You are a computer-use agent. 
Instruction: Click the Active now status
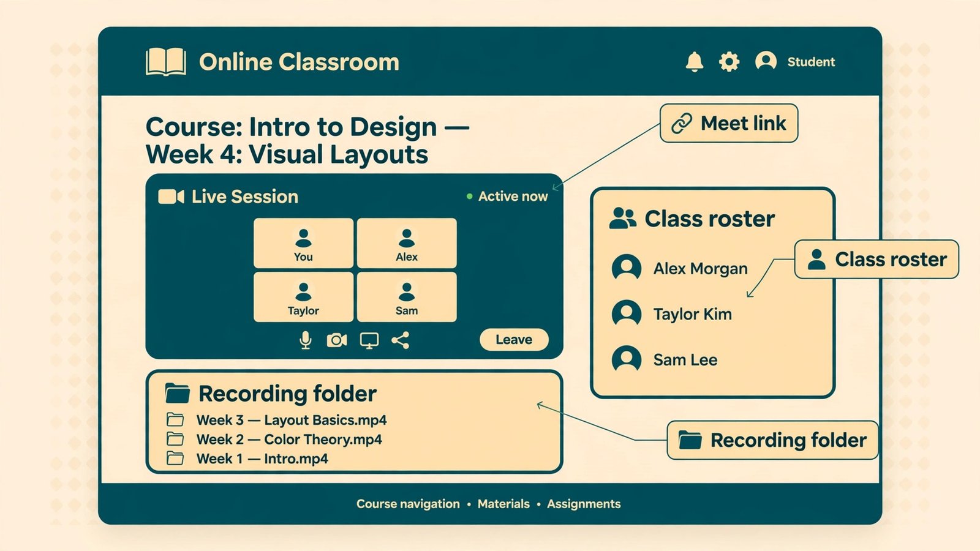(x=507, y=197)
